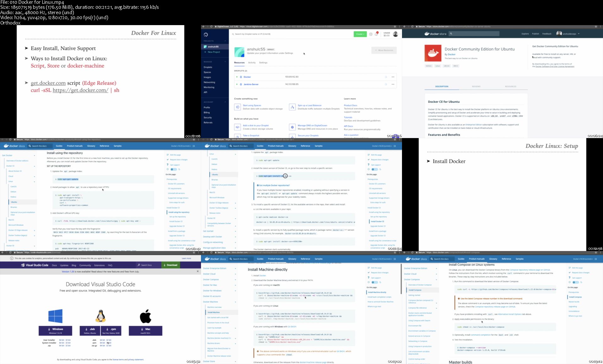Open Droplets in the DigitalOcean sidebar
603x364 pixels.
(208, 67)
